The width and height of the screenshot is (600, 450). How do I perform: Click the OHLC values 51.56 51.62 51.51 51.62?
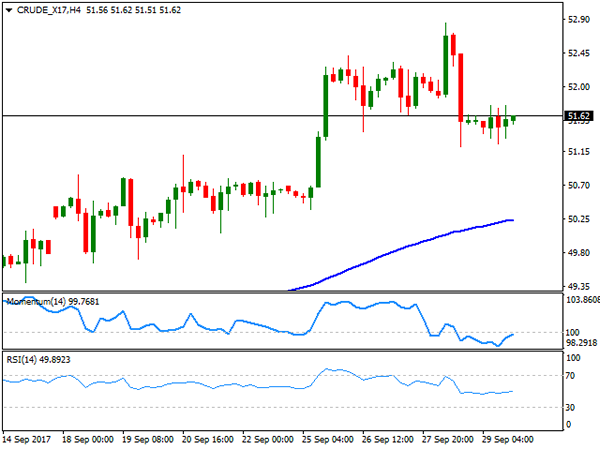click(133, 10)
